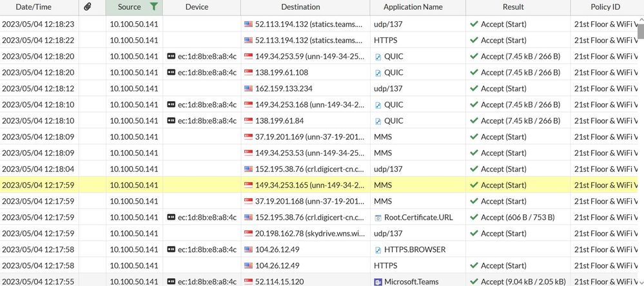Click the Application Name column header
644x286 pixels.
pyautogui.click(x=413, y=7)
